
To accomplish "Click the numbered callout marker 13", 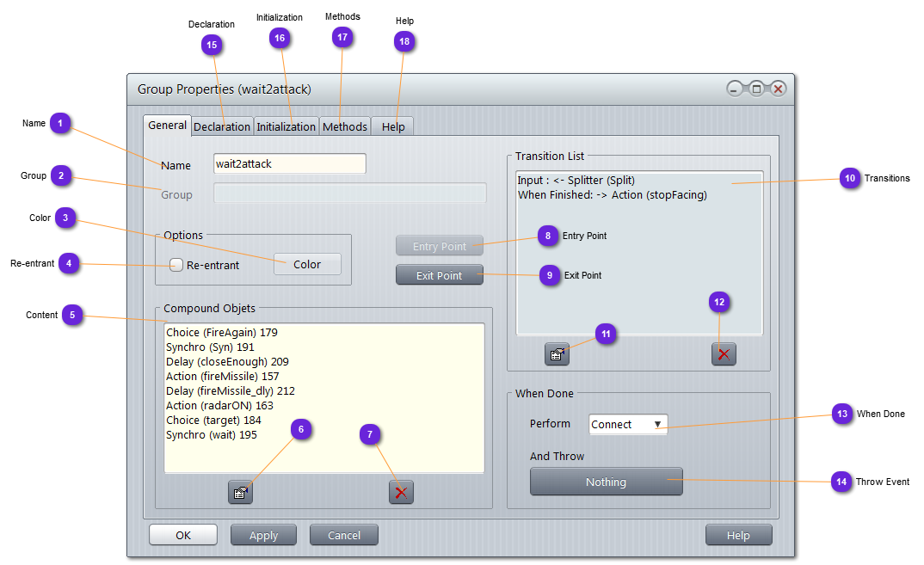I will pyautogui.click(x=842, y=414).
